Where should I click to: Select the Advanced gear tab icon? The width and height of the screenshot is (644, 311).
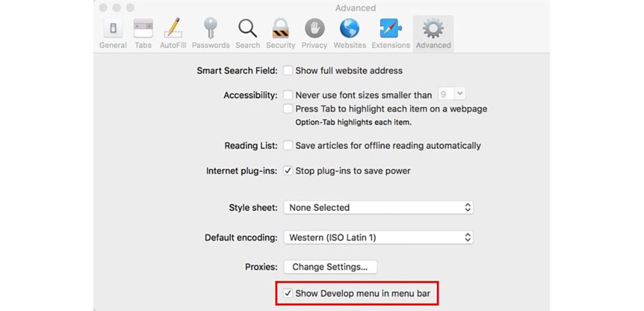pyautogui.click(x=433, y=29)
